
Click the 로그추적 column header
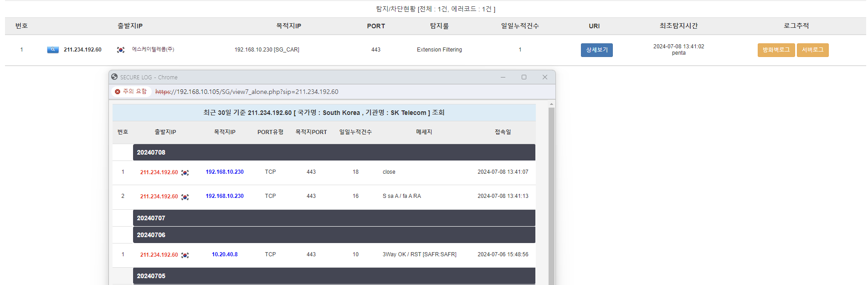[796, 26]
